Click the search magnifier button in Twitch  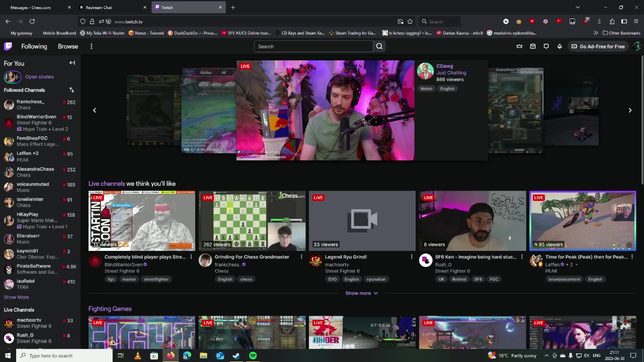tap(379, 46)
